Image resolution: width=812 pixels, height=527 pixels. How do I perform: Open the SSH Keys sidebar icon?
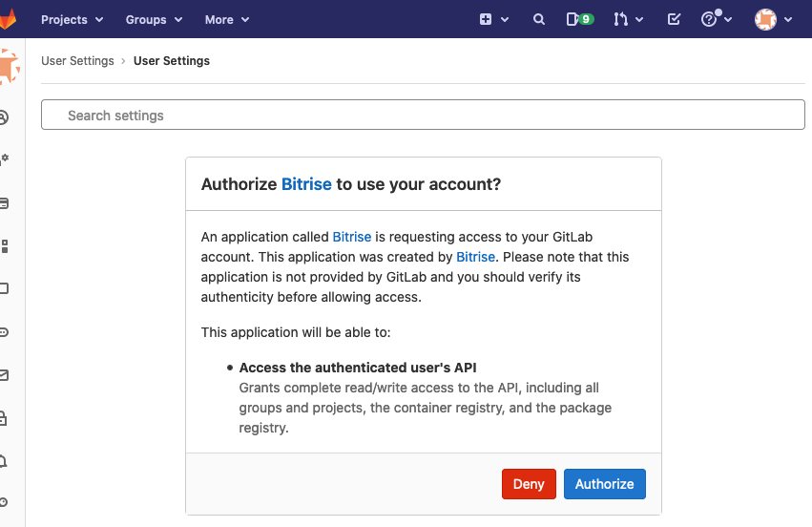(x=4, y=501)
